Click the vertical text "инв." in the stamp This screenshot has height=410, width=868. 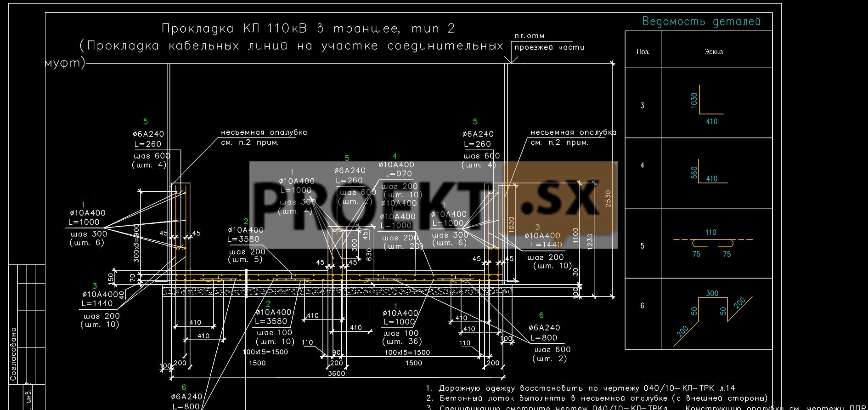[28, 397]
